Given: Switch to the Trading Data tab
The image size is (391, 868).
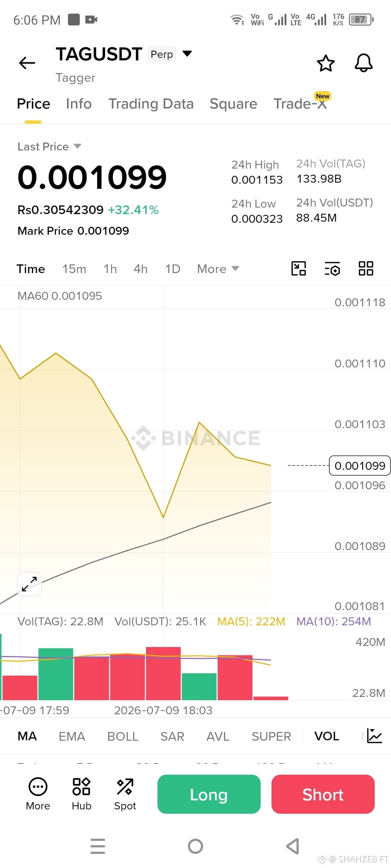Looking at the screenshot, I should click(151, 104).
